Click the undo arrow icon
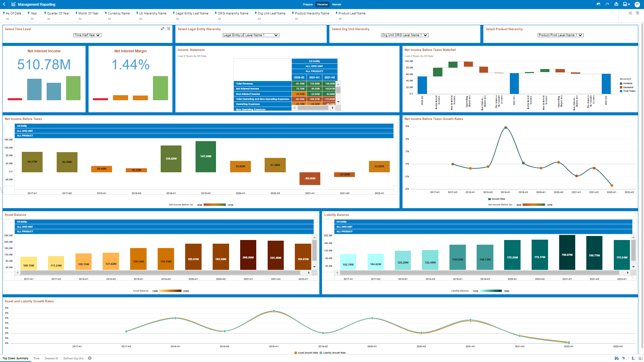Screen dimensions: 644x362 [x=598, y=4]
